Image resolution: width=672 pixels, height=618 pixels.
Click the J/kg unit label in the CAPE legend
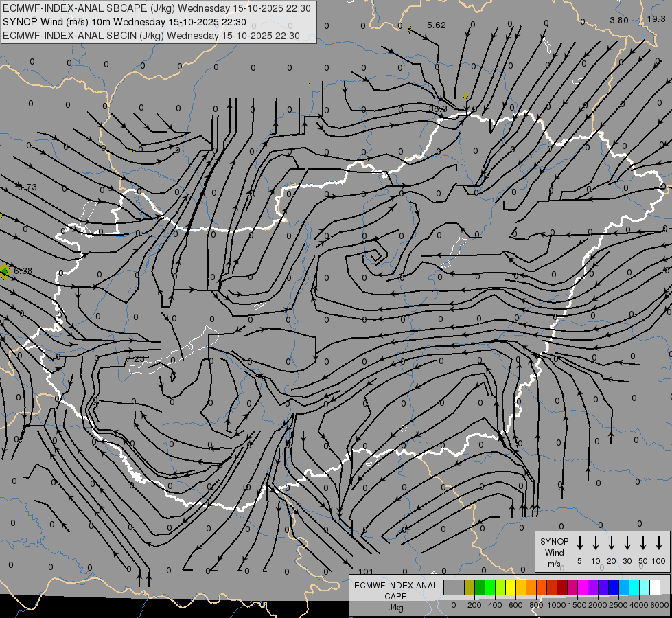395,608
